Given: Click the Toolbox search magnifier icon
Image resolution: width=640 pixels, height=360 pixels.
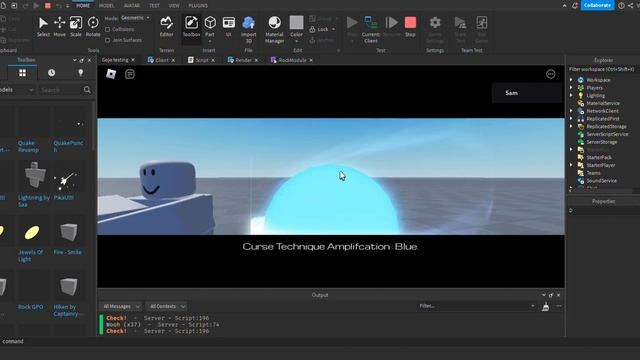Looking at the screenshot, I should (x=87, y=89).
